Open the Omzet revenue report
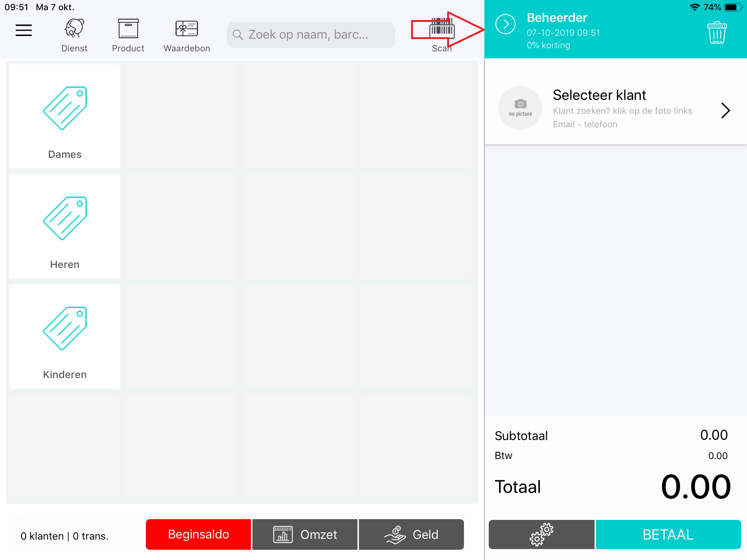The height and width of the screenshot is (560, 747). 305,534
